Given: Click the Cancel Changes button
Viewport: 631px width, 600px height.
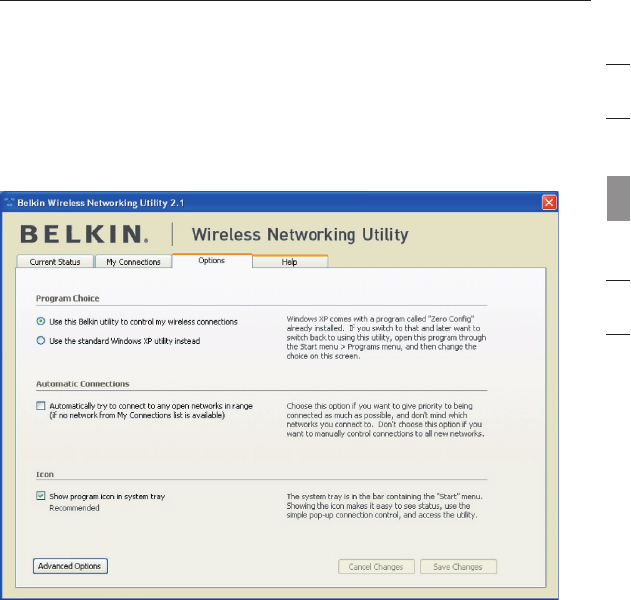Looking at the screenshot, I should pos(376,567).
